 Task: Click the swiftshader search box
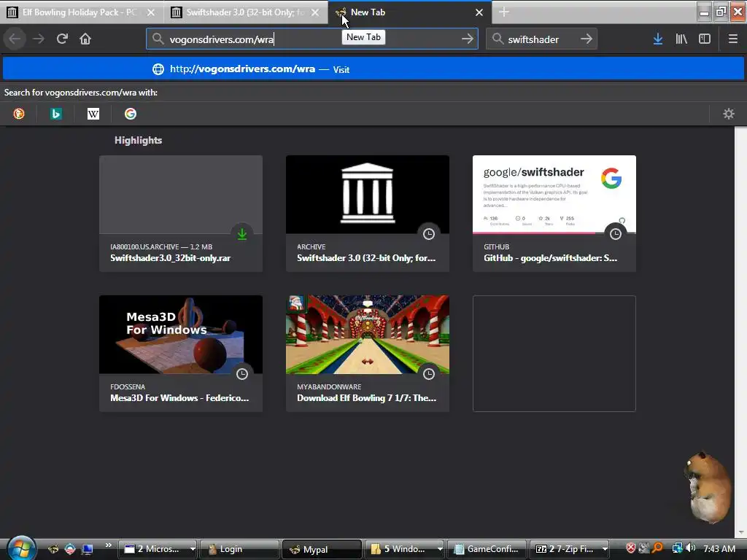(x=542, y=39)
